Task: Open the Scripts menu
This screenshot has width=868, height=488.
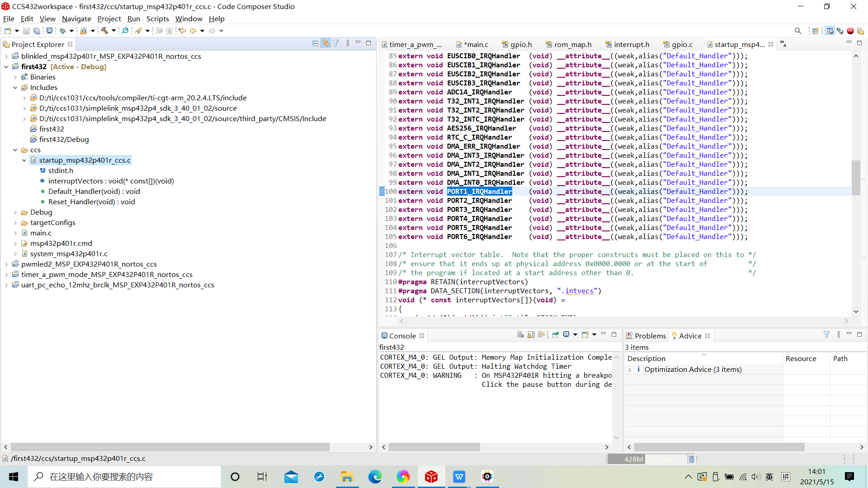Action: (157, 19)
